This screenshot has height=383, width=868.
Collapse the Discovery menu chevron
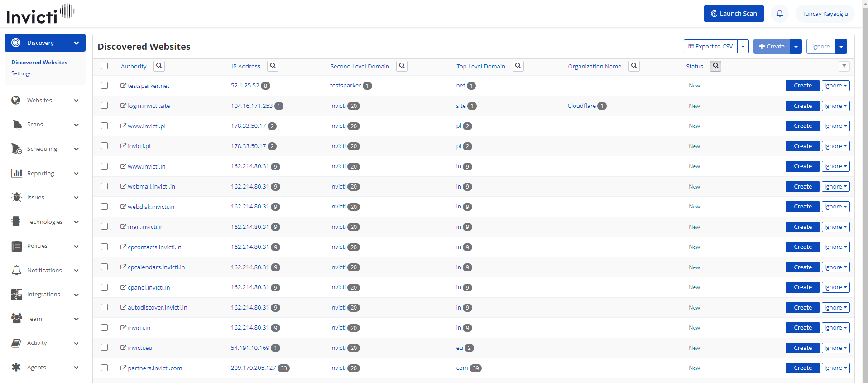pos(77,43)
